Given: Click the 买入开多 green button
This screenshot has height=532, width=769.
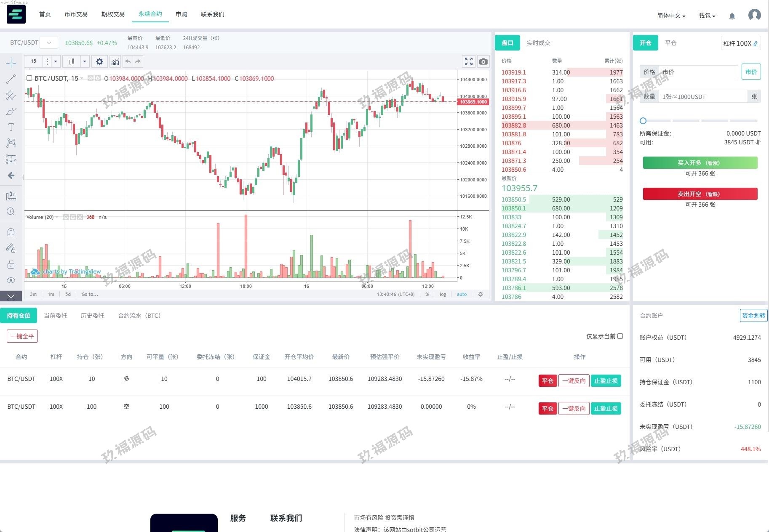Looking at the screenshot, I should click(x=700, y=162).
